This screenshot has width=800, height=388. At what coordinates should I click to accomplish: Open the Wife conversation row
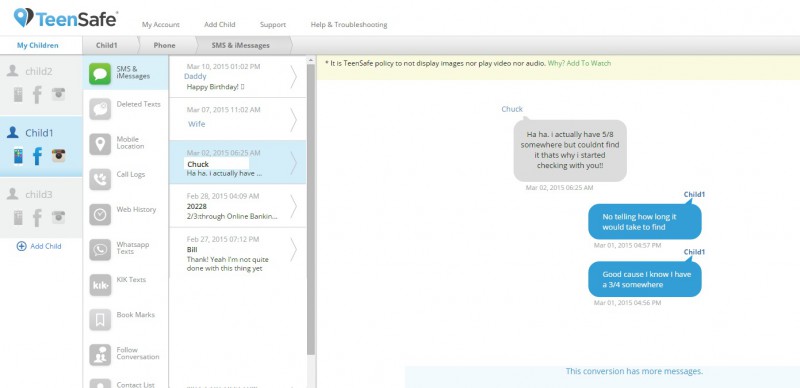click(x=237, y=119)
